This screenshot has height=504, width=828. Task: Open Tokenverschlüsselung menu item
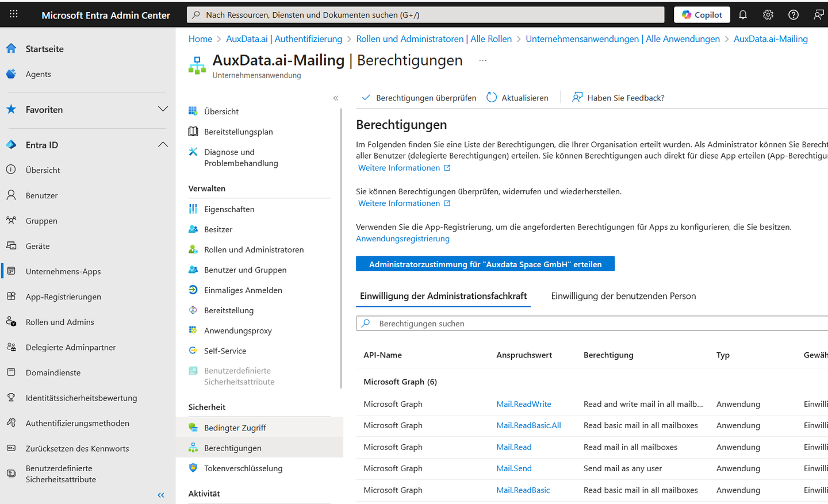tap(243, 468)
